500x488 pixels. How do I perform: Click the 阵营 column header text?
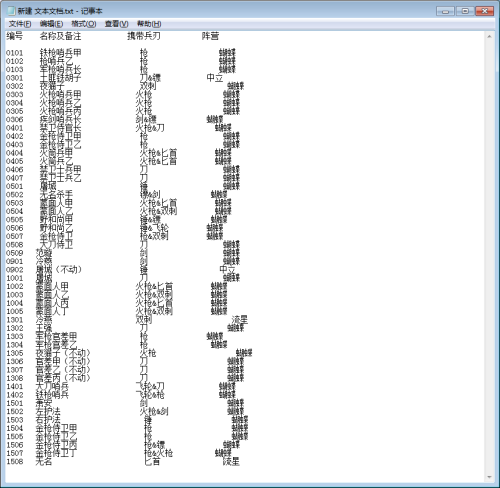coord(210,36)
